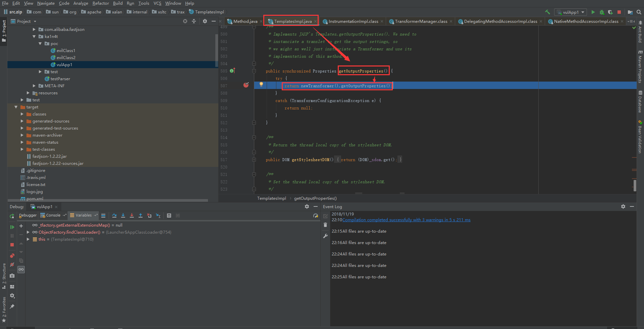This screenshot has height=329, width=644.
Task: Select the pom.xml file in project tree
Action: click(35, 199)
